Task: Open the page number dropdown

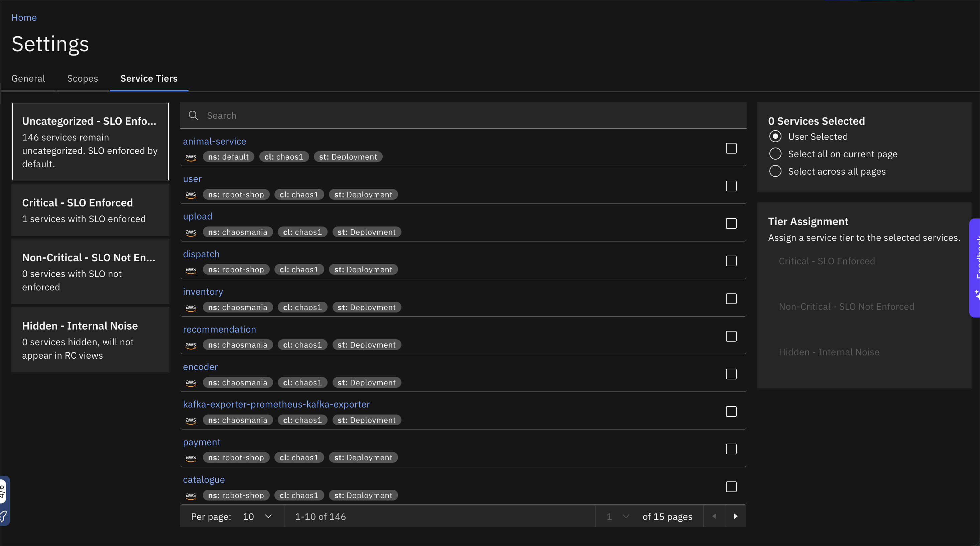Action: pos(616,516)
